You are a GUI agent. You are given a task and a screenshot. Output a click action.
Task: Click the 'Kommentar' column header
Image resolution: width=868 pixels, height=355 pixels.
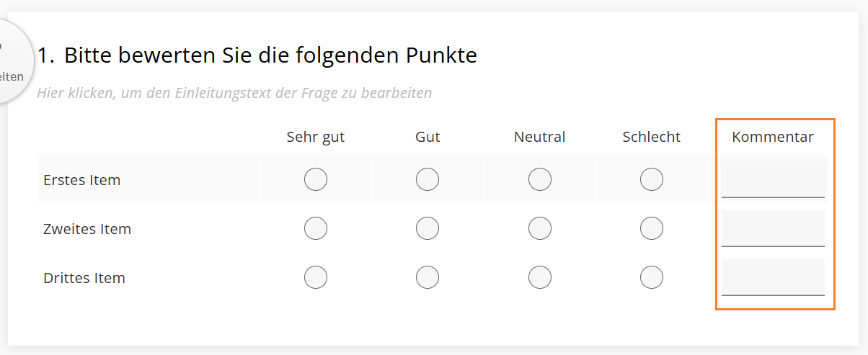click(773, 137)
